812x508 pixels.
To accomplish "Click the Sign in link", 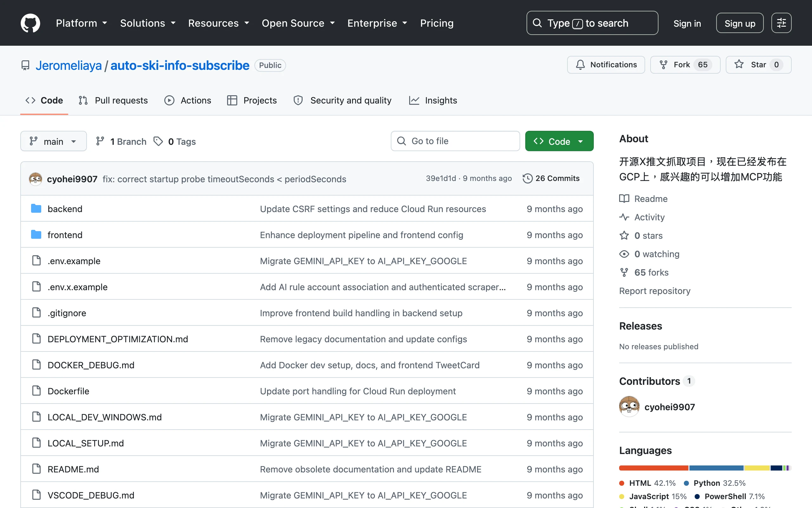I will pos(687,23).
